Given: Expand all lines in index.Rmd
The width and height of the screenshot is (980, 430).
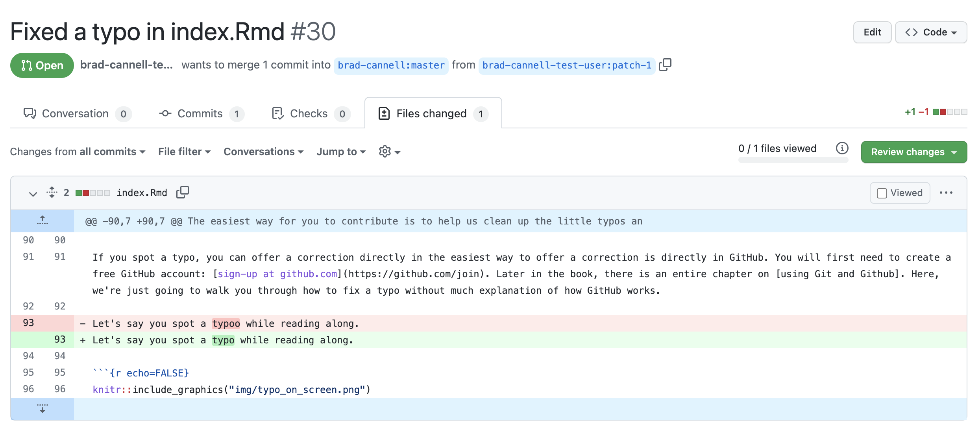Looking at the screenshot, I should [52, 192].
